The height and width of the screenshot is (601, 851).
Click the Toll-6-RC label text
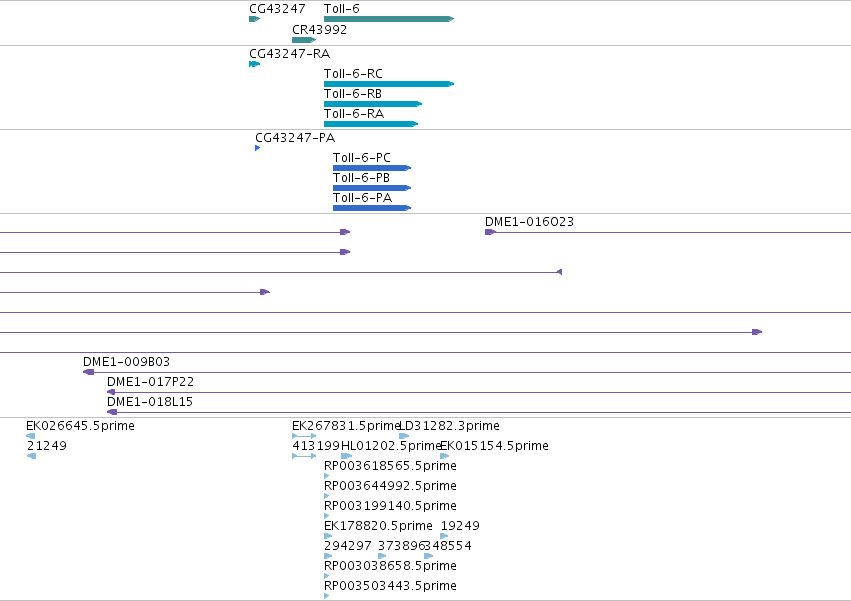(x=353, y=74)
